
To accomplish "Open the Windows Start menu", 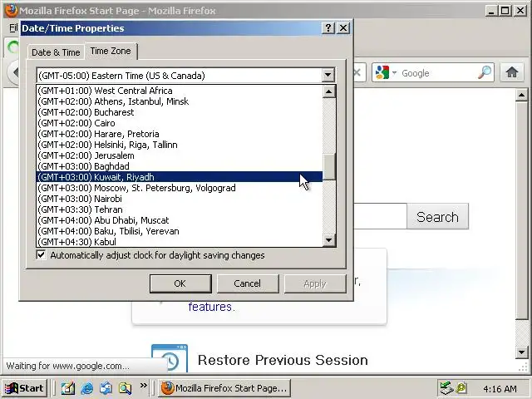I will (x=24, y=388).
